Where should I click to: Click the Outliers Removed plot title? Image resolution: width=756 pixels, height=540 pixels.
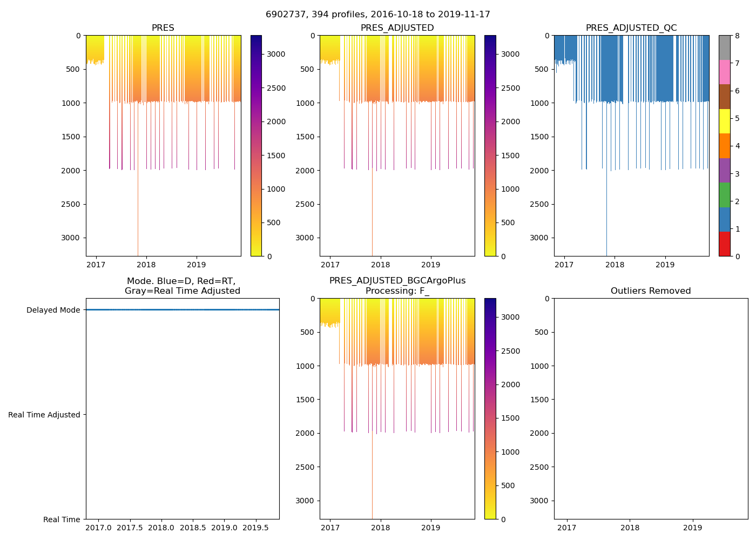coord(651,291)
